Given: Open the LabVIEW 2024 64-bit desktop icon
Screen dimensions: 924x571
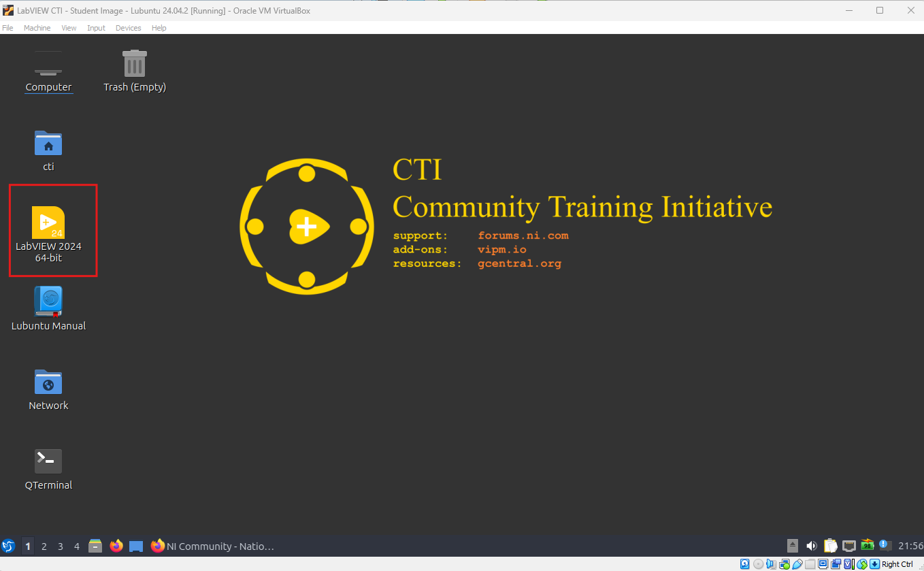Looking at the screenshot, I should (x=48, y=235).
